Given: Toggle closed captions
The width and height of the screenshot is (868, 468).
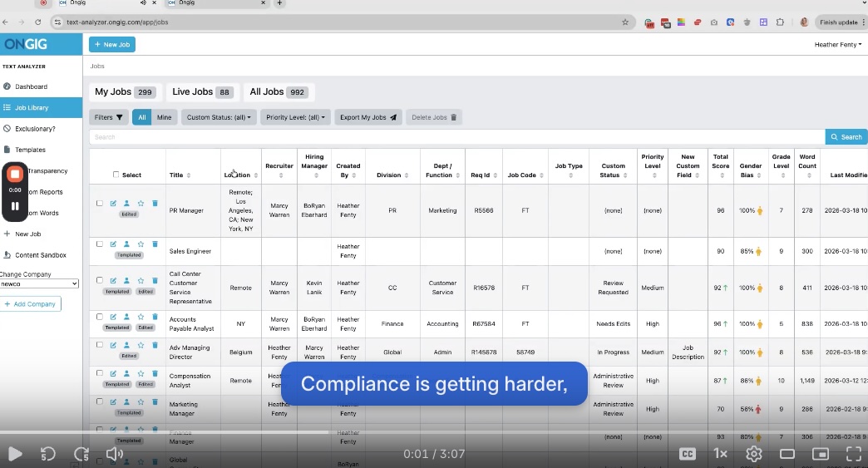Looking at the screenshot, I should click(688, 454).
